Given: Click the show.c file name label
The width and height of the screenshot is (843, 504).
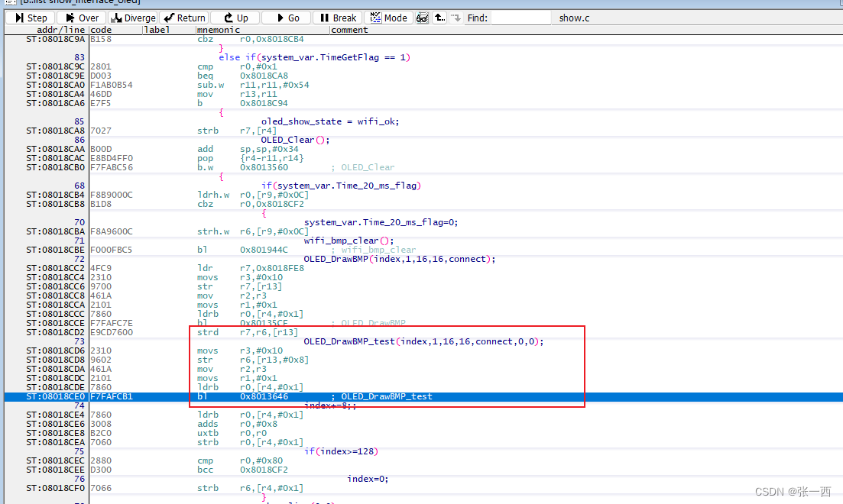Looking at the screenshot, I should point(574,18).
